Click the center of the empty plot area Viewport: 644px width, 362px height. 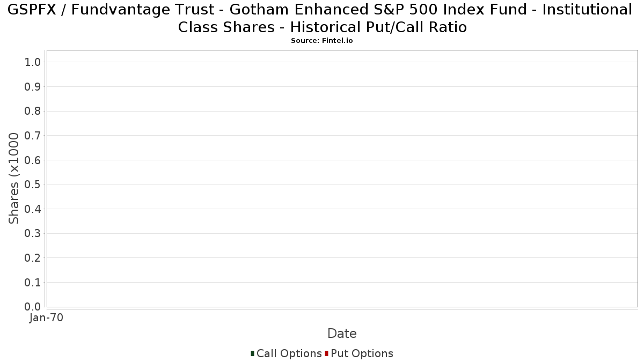[342, 179]
